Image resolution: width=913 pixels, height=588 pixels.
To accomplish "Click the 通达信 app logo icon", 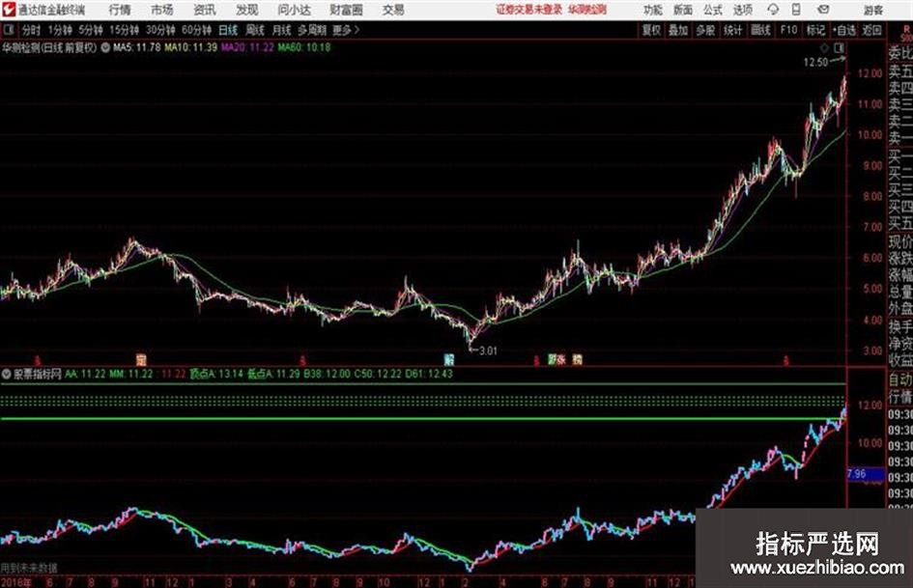I will click(x=9, y=10).
